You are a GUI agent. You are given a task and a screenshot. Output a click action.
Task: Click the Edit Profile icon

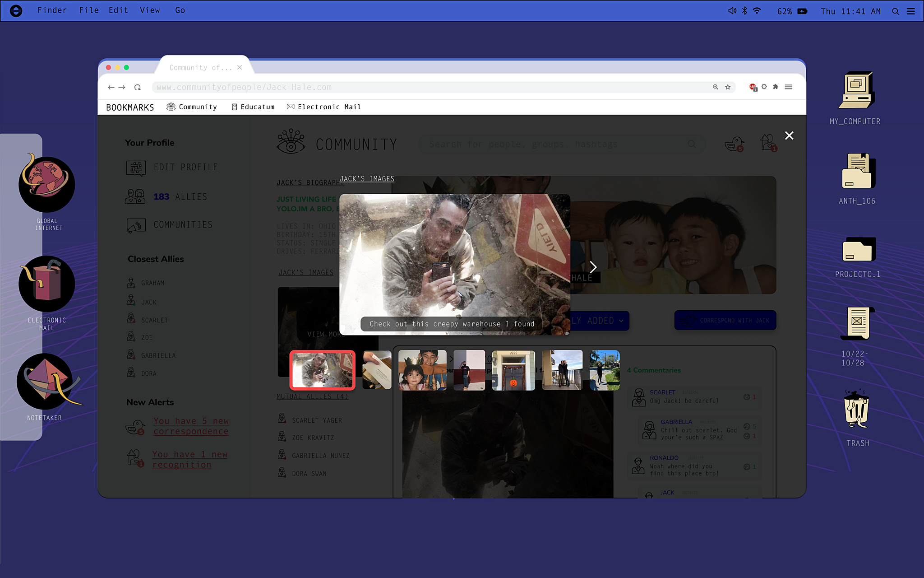(x=136, y=168)
